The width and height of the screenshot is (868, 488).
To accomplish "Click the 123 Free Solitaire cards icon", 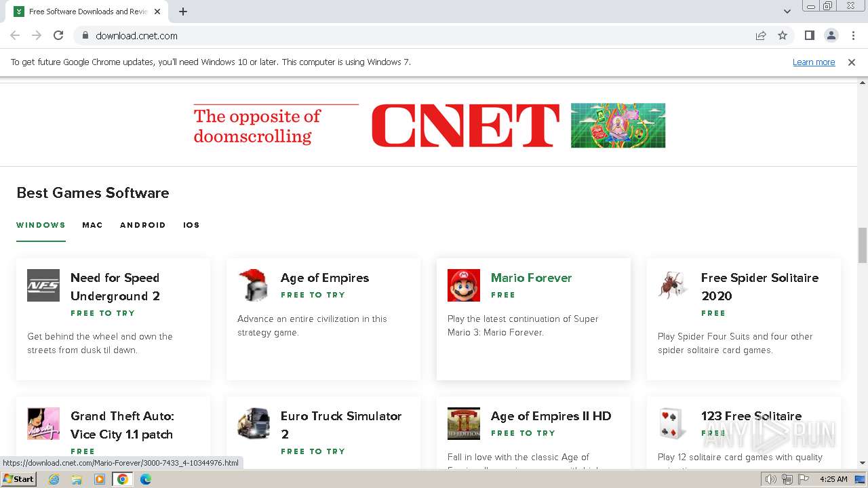I will [x=674, y=424].
